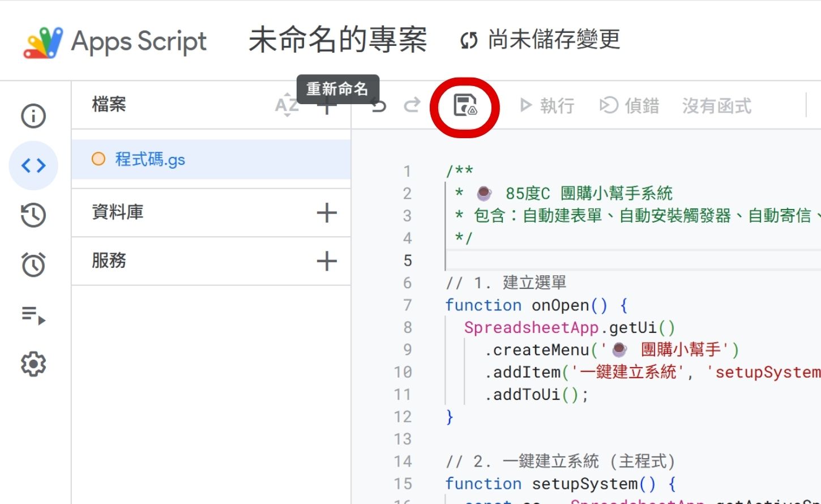The height and width of the screenshot is (504, 821).
Task: Click the 重新命名 rename option
Action: click(337, 88)
